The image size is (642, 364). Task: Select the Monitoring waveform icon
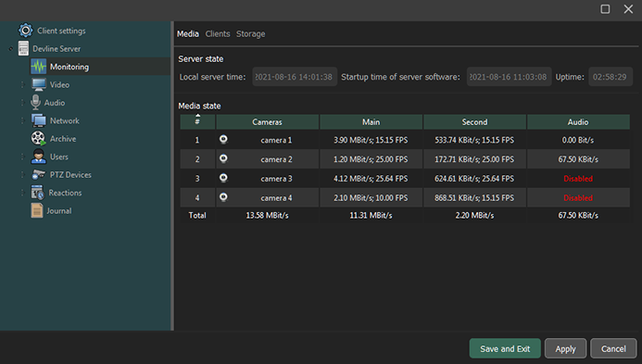[39, 67]
